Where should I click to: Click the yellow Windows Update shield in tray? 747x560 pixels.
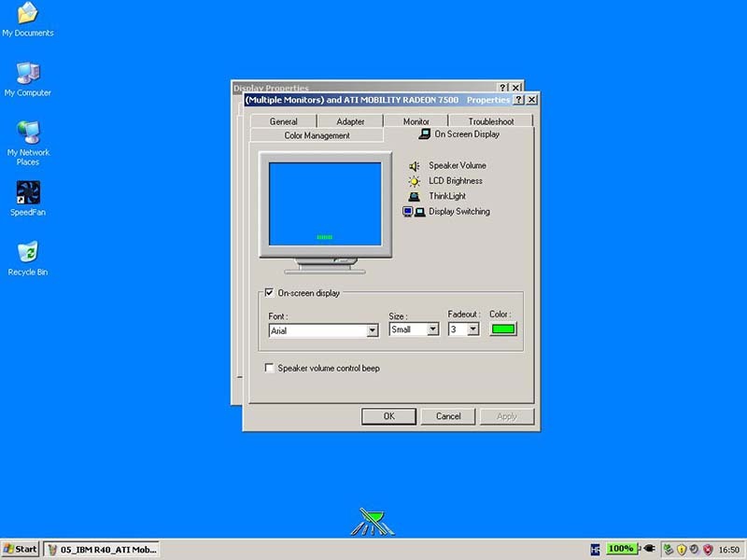tap(682, 549)
